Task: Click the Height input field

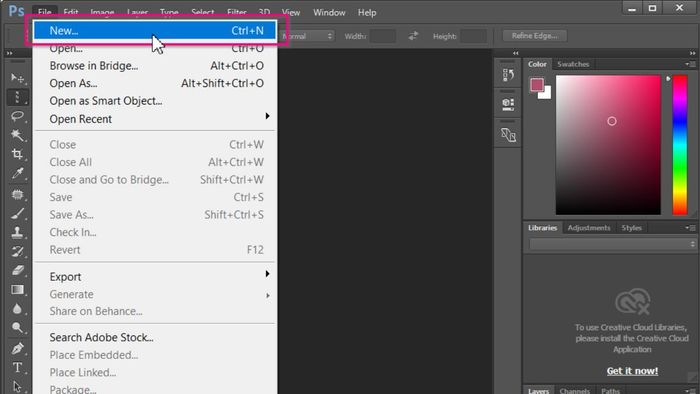Action: (x=474, y=36)
